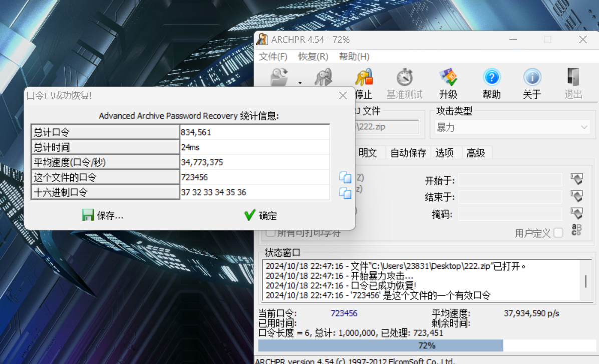Viewport: 599px width, 364px height.
Task: Click the 升级 upgrade toolbar icon
Action: tap(448, 84)
